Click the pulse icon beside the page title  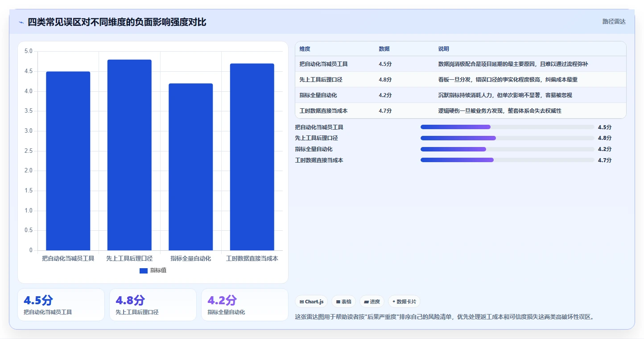pos(21,22)
